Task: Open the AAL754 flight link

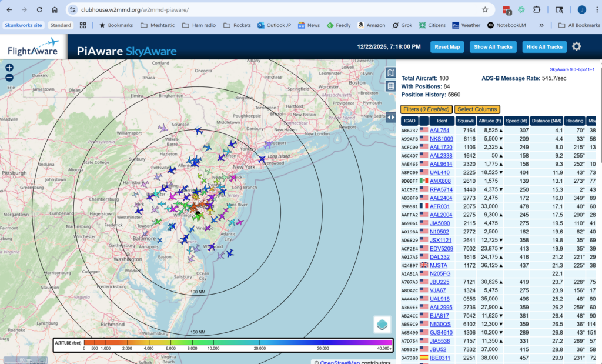Action: (x=439, y=131)
